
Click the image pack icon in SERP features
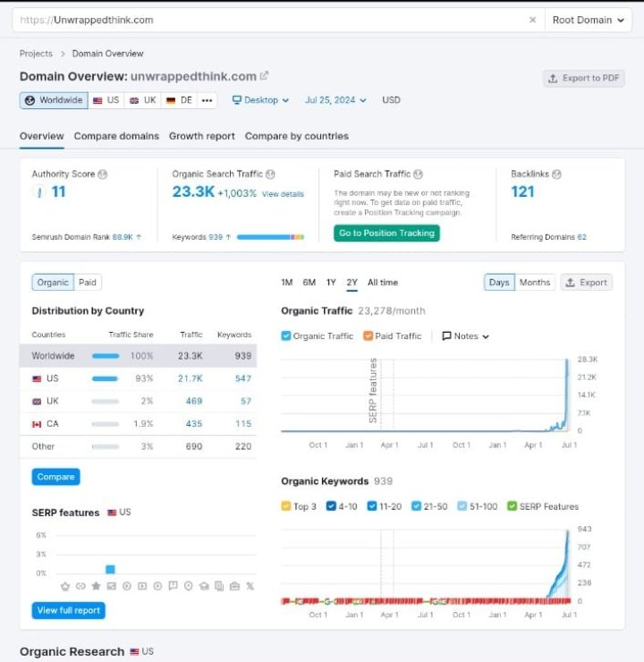point(112,586)
